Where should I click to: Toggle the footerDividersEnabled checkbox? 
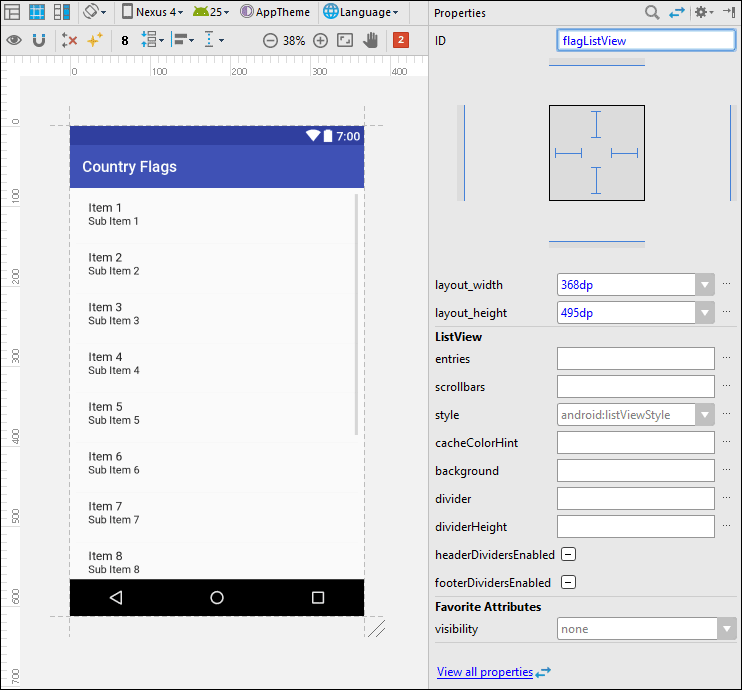(568, 582)
